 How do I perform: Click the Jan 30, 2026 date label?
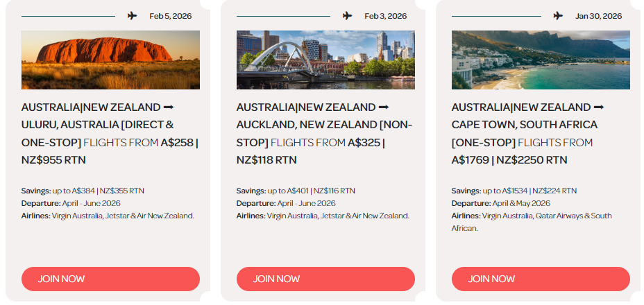pos(598,16)
